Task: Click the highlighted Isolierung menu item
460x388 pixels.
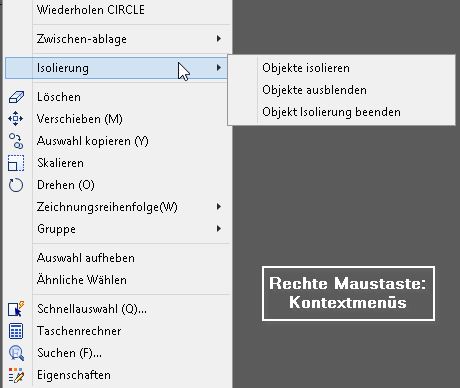Action: (x=118, y=68)
